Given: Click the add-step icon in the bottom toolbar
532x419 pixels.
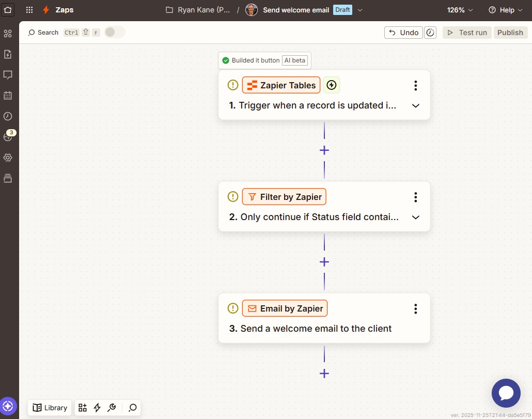Looking at the screenshot, I should point(83,408).
